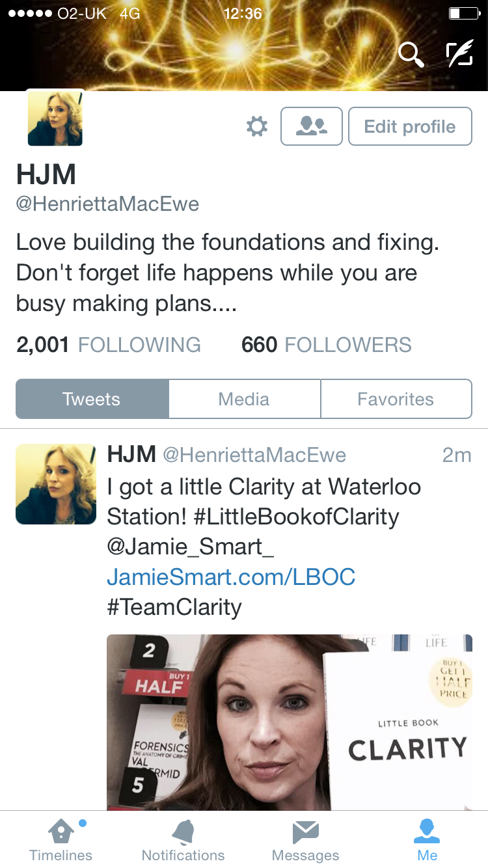Tap the #TeamClarity hashtag
Viewport: 488px width, 868px height.
coord(174,606)
